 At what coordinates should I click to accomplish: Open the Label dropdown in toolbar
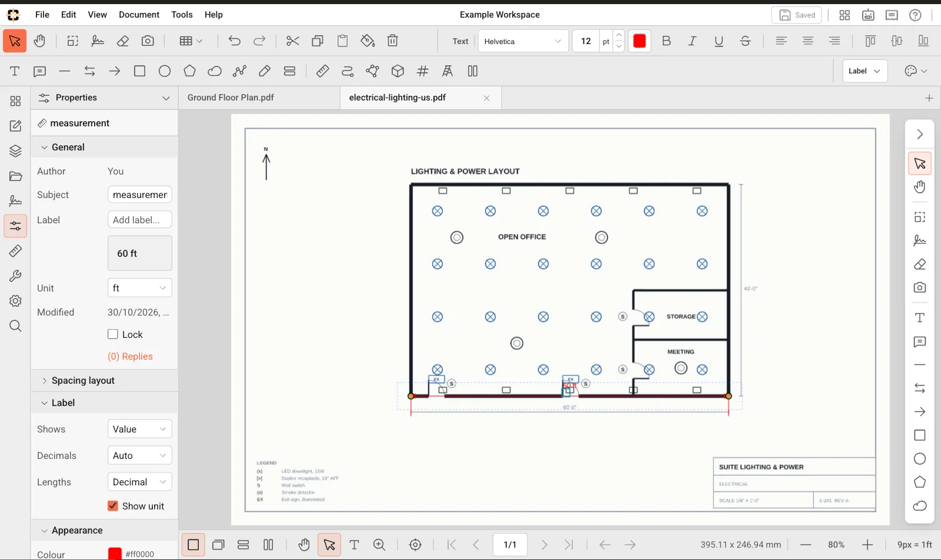[x=865, y=71]
